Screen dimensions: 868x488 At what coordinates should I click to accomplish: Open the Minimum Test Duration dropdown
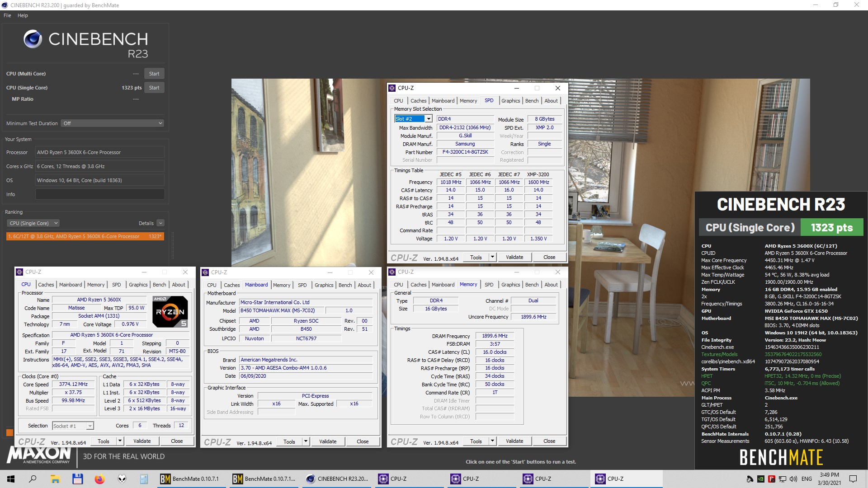pos(112,123)
